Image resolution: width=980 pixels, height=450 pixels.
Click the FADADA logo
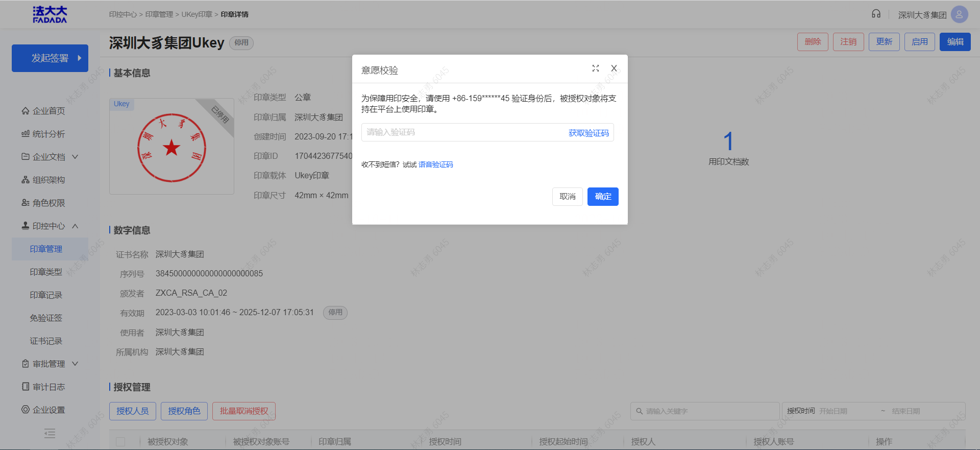[50, 14]
